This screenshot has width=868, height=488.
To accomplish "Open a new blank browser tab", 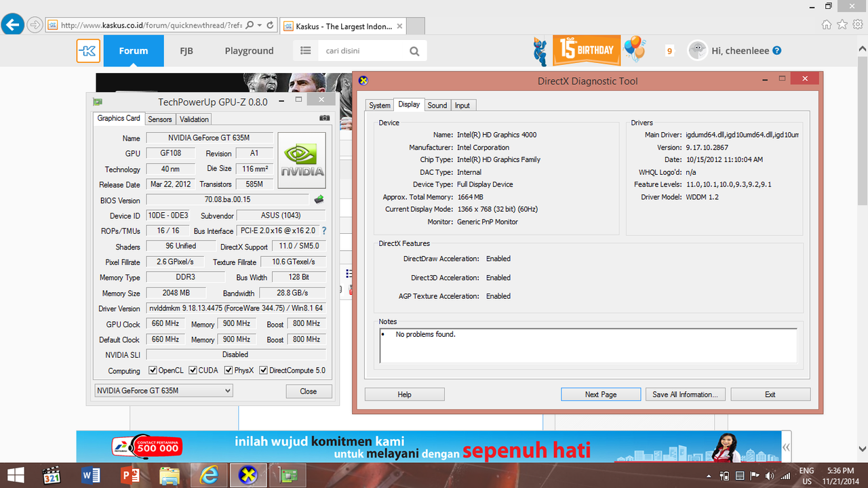I will 416,26.
